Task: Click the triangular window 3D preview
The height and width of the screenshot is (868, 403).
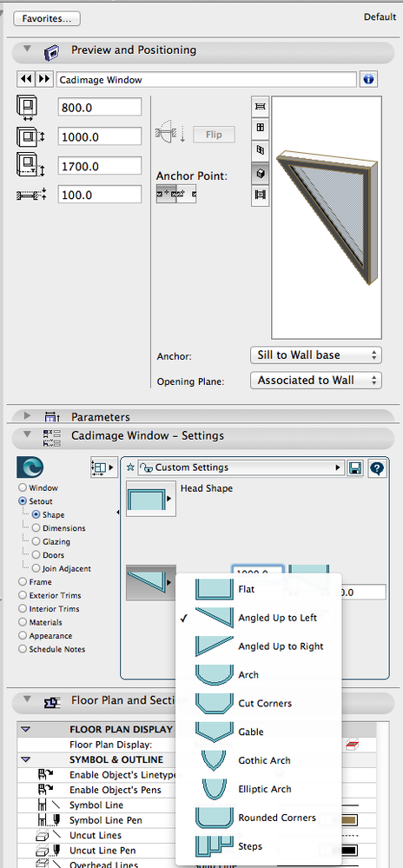Action: pyautogui.click(x=326, y=217)
